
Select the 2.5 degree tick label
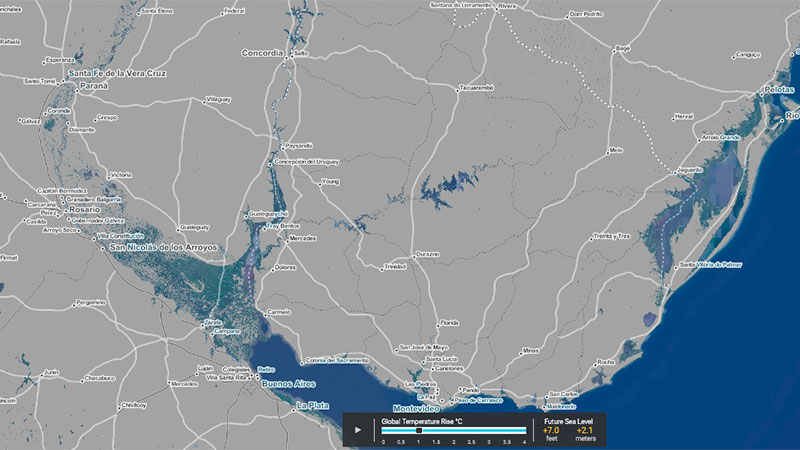(471, 441)
